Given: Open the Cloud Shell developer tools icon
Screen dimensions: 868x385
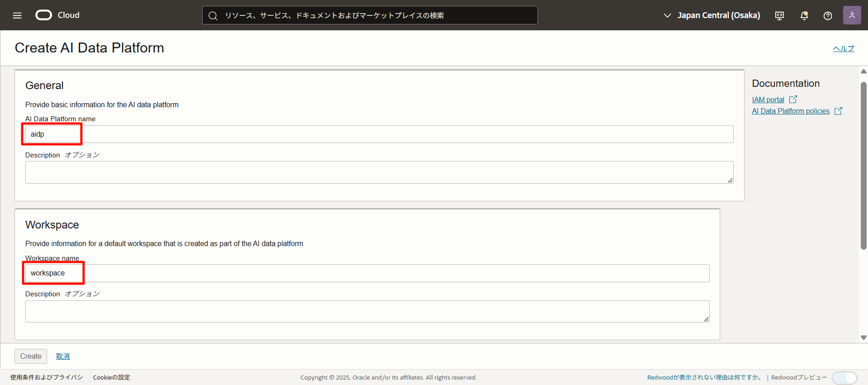Looking at the screenshot, I should click(779, 16).
